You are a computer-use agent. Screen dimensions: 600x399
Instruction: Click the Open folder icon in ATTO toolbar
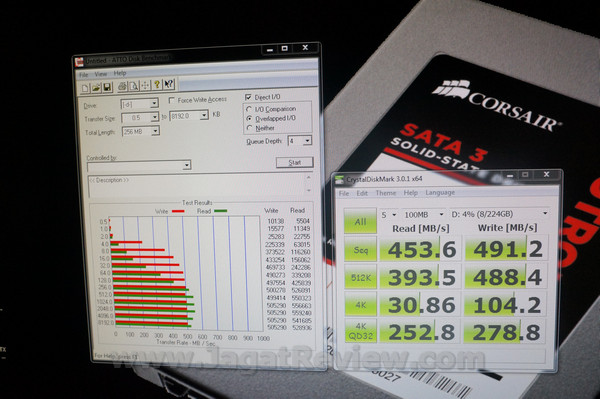(96, 88)
